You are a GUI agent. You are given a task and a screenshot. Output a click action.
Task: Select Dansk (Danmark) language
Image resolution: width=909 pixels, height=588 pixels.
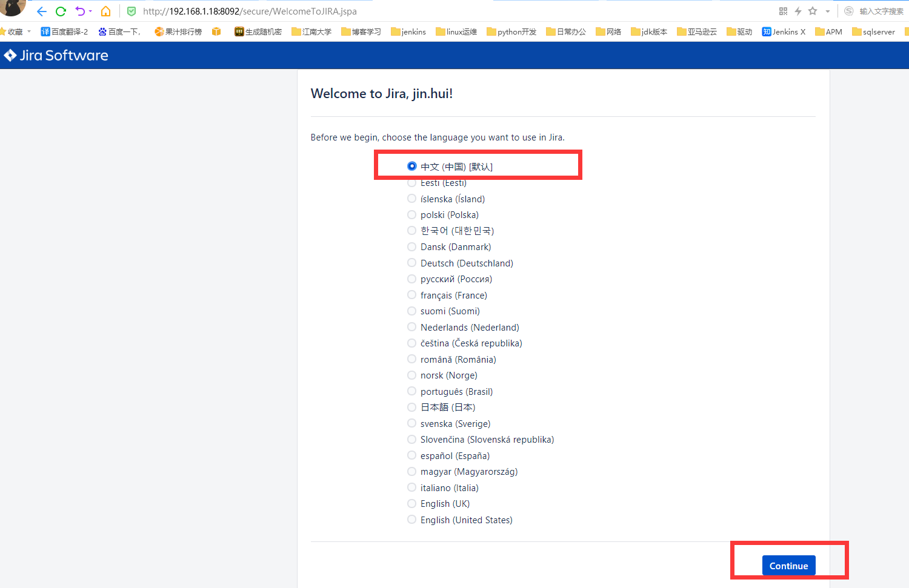click(412, 246)
